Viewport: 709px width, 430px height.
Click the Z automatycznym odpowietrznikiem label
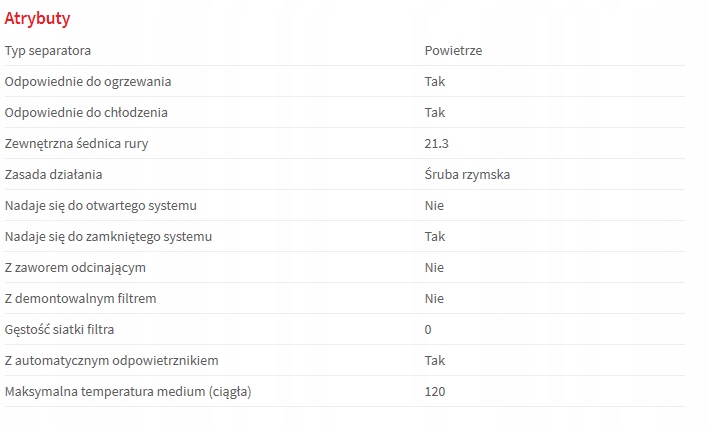tap(112, 360)
